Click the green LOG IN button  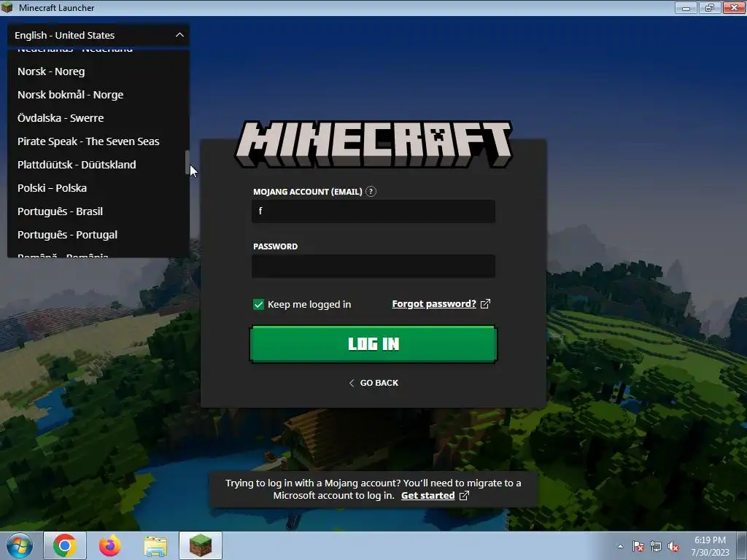click(x=373, y=344)
